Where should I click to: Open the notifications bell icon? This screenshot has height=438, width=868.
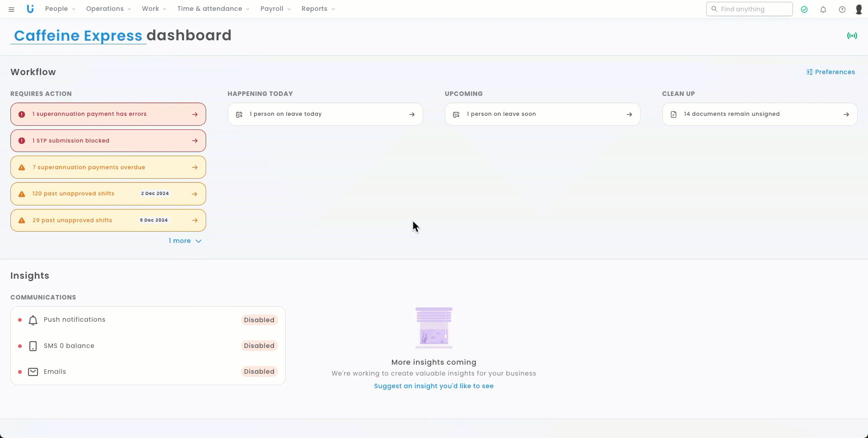pos(823,10)
